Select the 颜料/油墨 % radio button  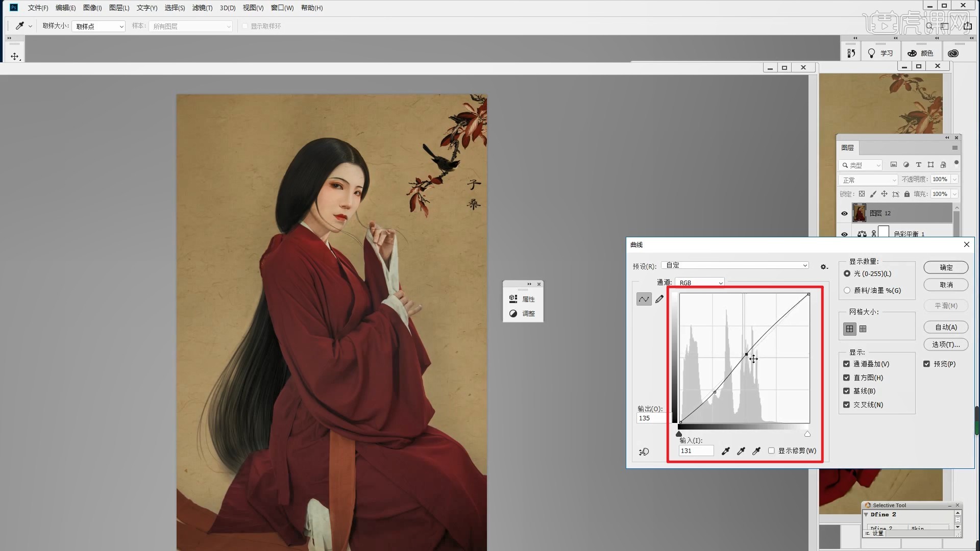(847, 291)
